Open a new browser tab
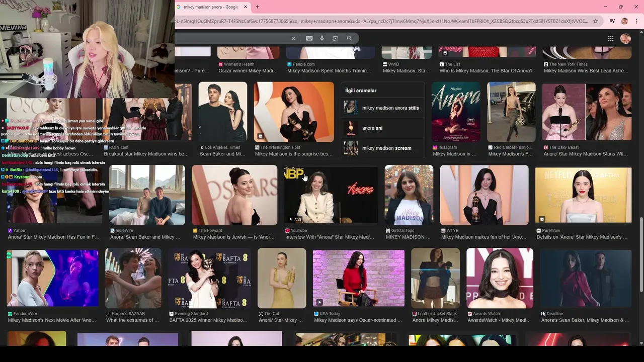 click(x=258, y=7)
